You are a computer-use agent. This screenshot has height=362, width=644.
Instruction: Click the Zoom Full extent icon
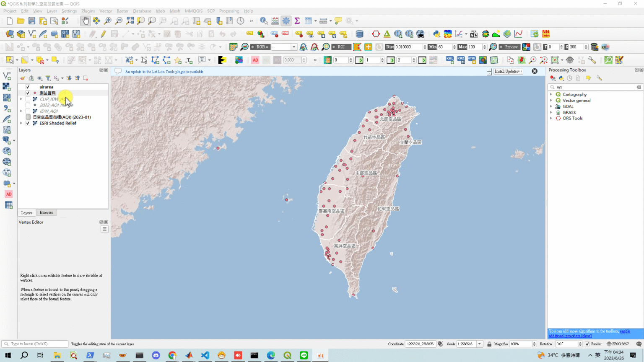130,20
